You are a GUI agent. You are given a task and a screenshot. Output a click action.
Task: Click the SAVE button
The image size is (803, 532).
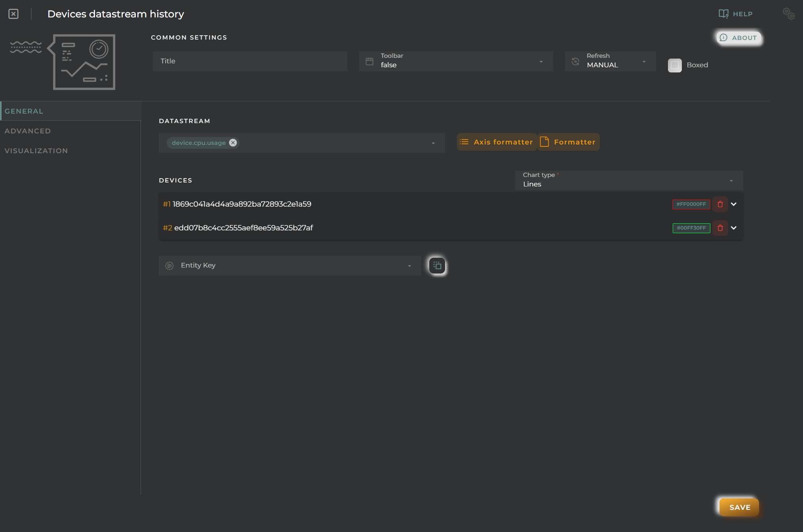point(740,507)
